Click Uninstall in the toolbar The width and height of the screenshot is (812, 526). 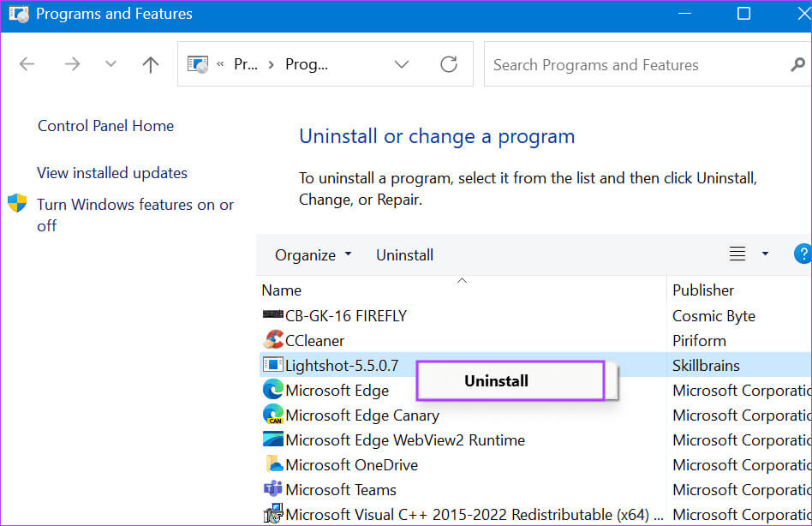404,254
